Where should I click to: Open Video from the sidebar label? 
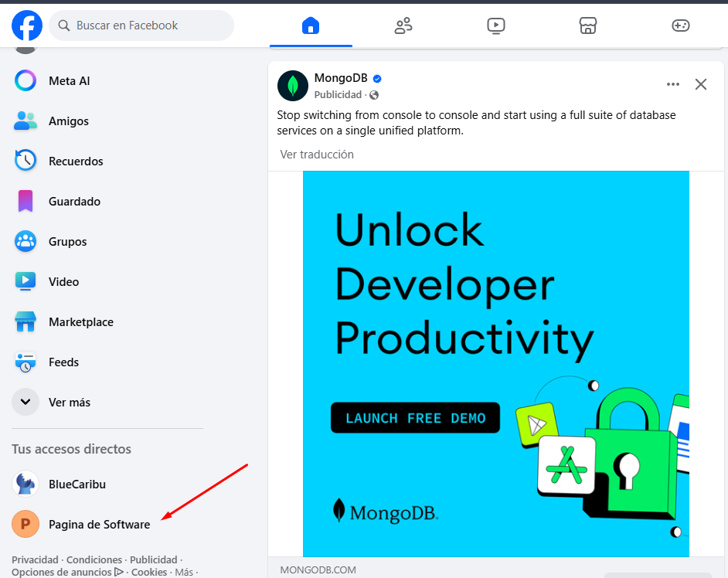click(x=63, y=282)
